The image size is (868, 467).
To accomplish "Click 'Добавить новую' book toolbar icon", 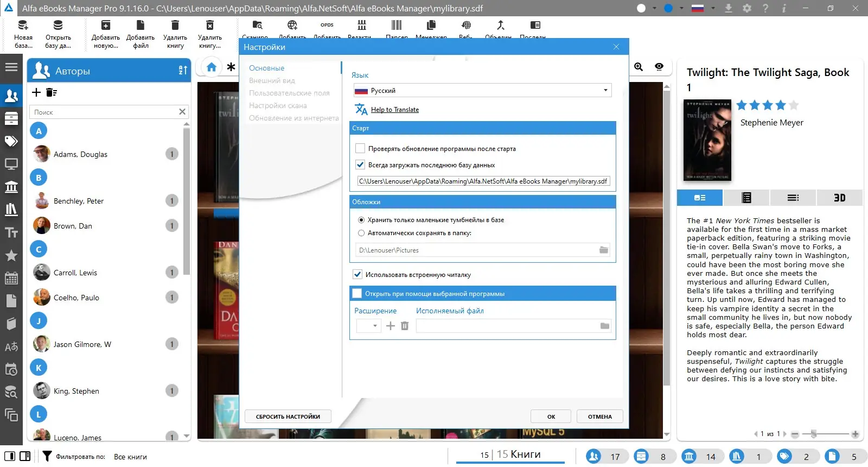I will click(x=106, y=34).
